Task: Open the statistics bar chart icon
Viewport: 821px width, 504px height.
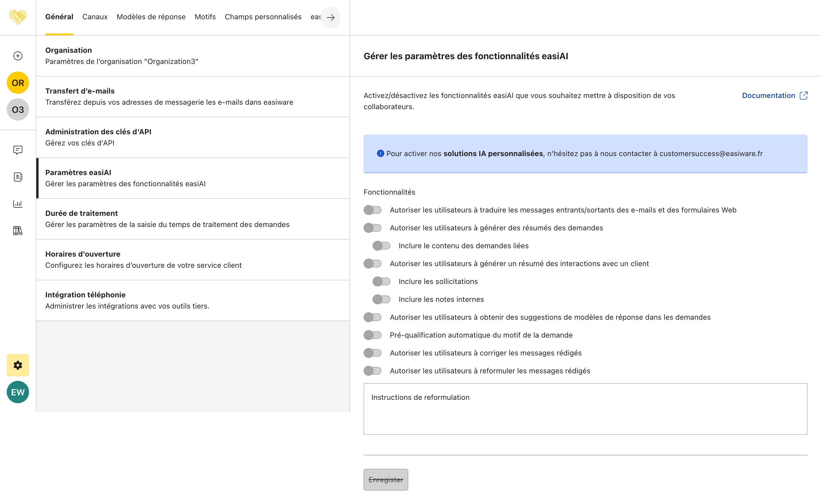Action: pos(18,204)
